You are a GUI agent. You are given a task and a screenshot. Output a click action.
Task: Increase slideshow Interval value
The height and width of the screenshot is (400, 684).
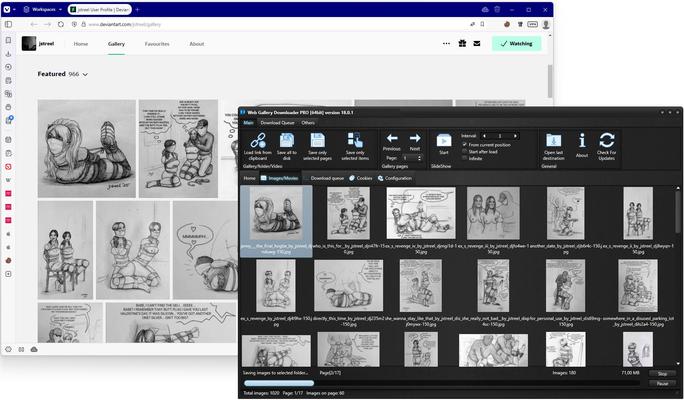[515, 136]
